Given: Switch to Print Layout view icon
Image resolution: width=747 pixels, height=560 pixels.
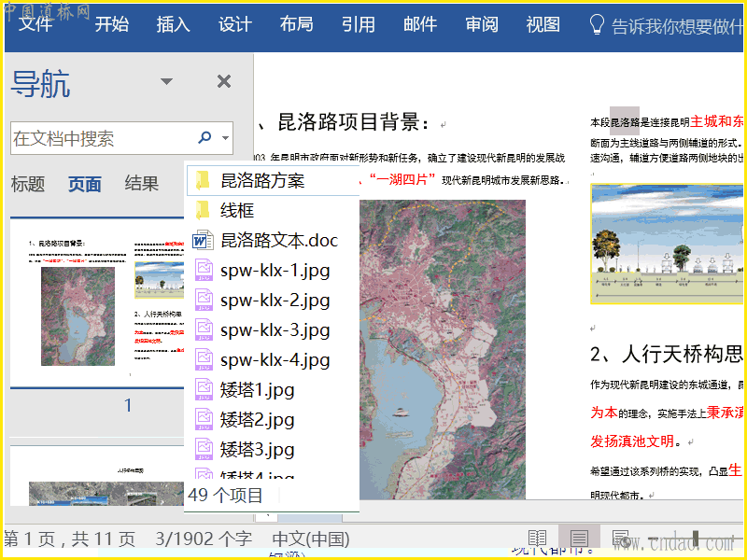Looking at the screenshot, I should click(579, 539).
